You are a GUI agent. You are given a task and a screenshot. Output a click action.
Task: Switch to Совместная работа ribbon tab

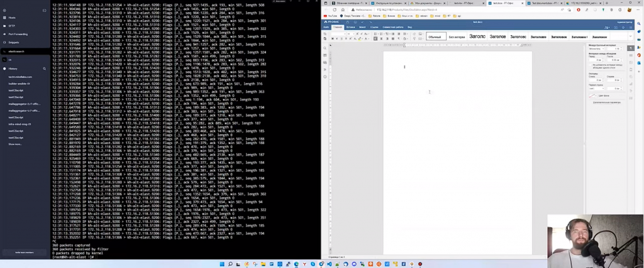click(393, 27)
